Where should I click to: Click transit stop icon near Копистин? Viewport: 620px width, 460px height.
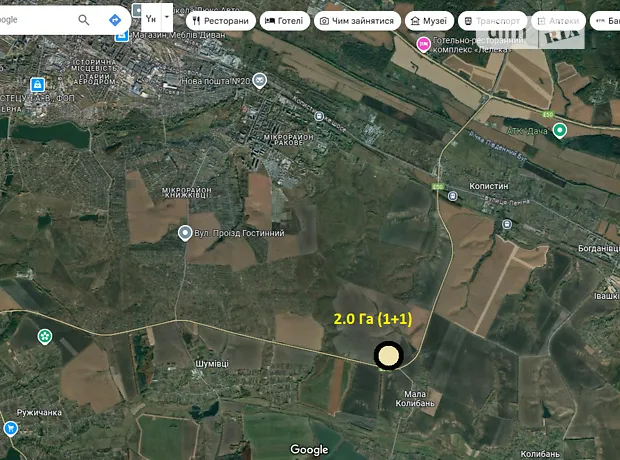pos(452,196)
